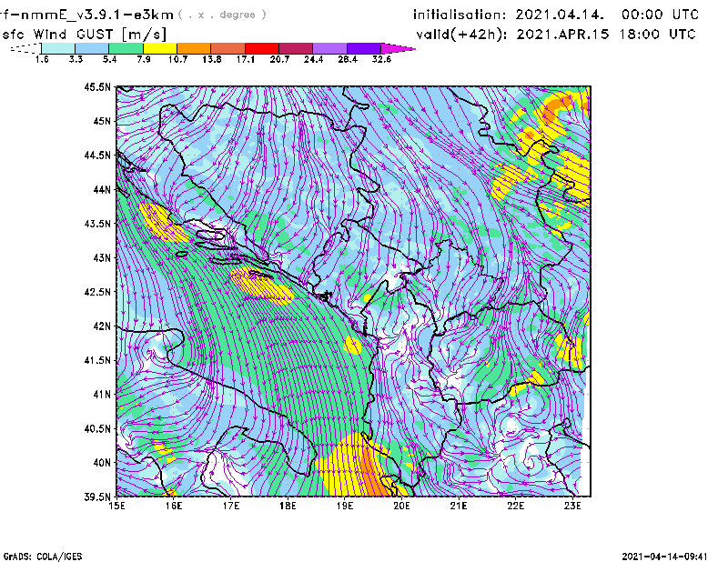
Task: Click the crimson legend swatch
Action: point(297,48)
